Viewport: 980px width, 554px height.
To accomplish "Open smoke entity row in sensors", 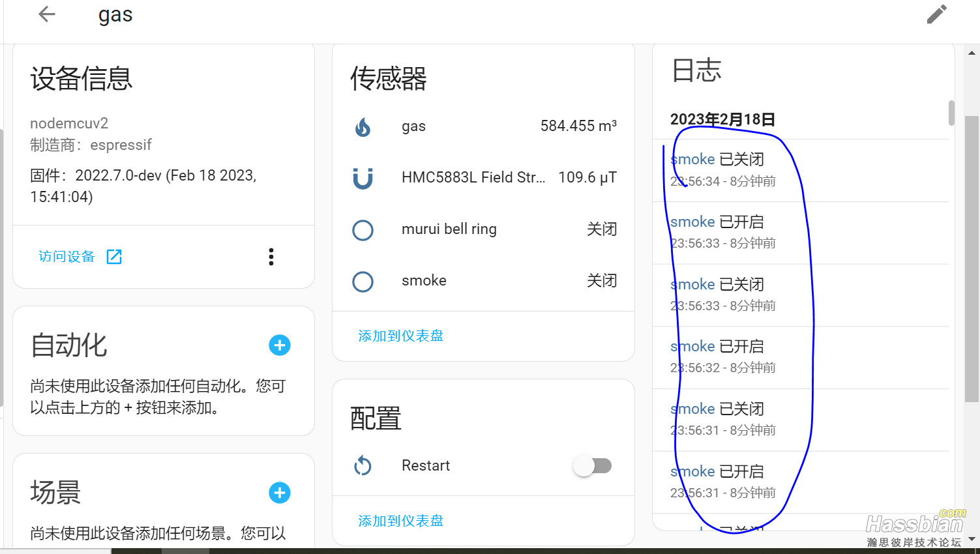I will [x=484, y=282].
